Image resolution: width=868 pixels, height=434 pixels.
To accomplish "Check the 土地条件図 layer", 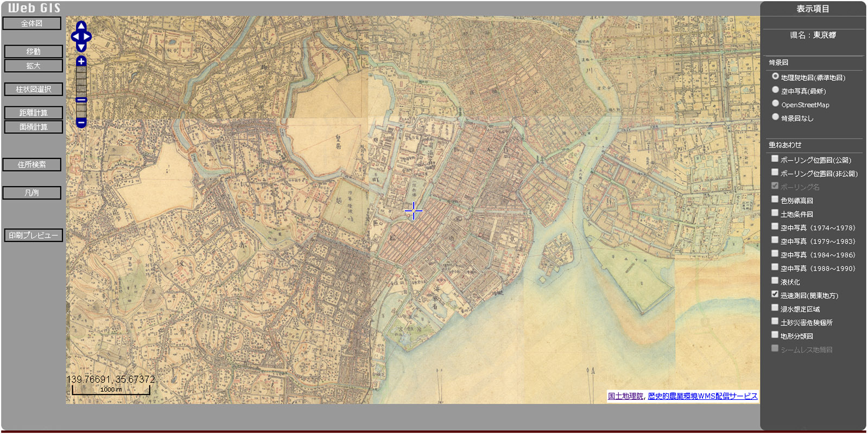I will coord(775,213).
